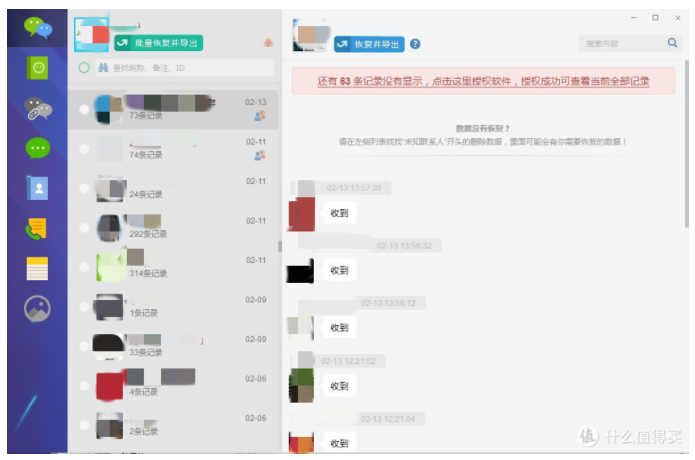This screenshot has width=695, height=460.
Task: Click the orange bug icon above contact list
Action: [267, 43]
